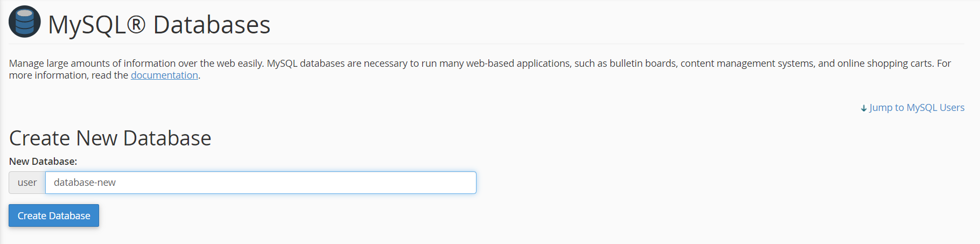Image resolution: width=980 pixels, height=244 pixels.
Task: Click the word "MySQL" in page title
Action: pos(87,25)
